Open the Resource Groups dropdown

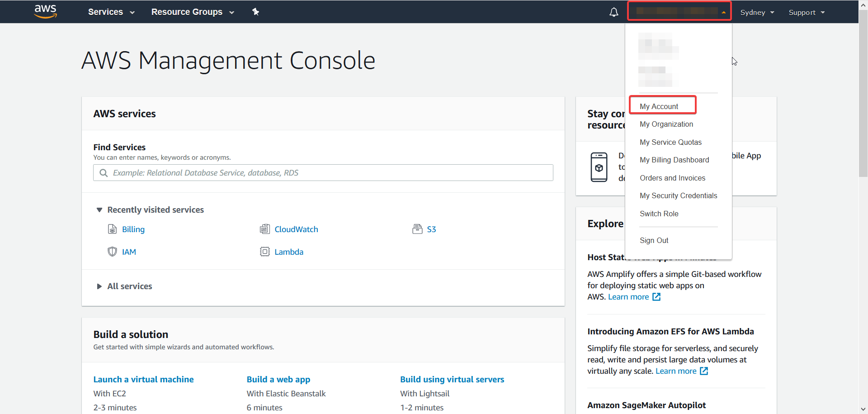tap(193, 12)
